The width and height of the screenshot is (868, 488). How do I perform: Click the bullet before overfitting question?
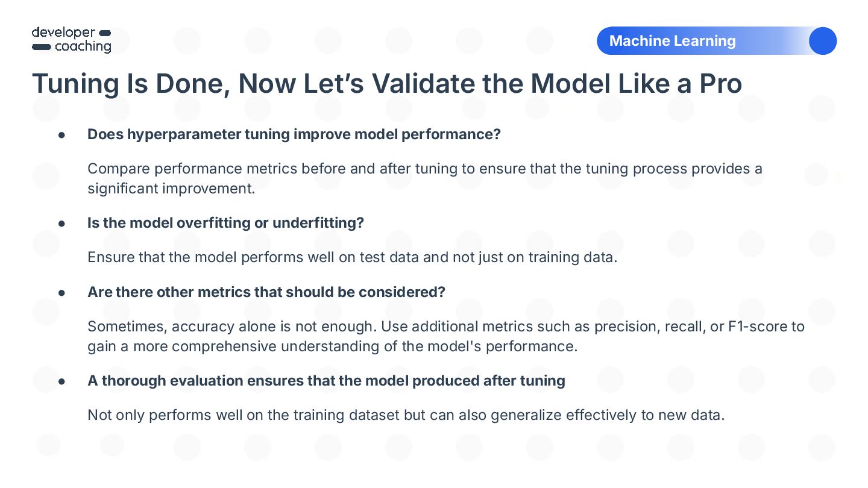click(61, 224)
